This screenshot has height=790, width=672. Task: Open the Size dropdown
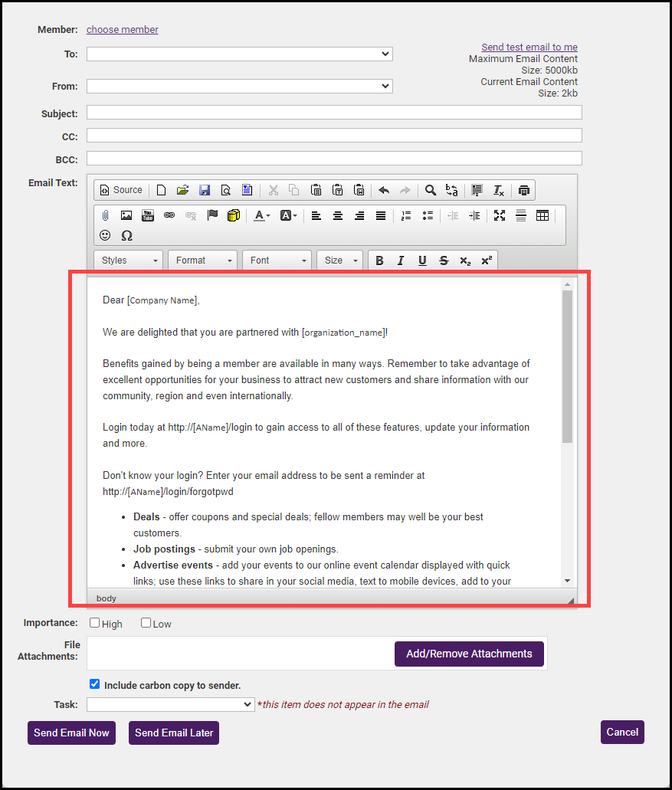(339, 261)
